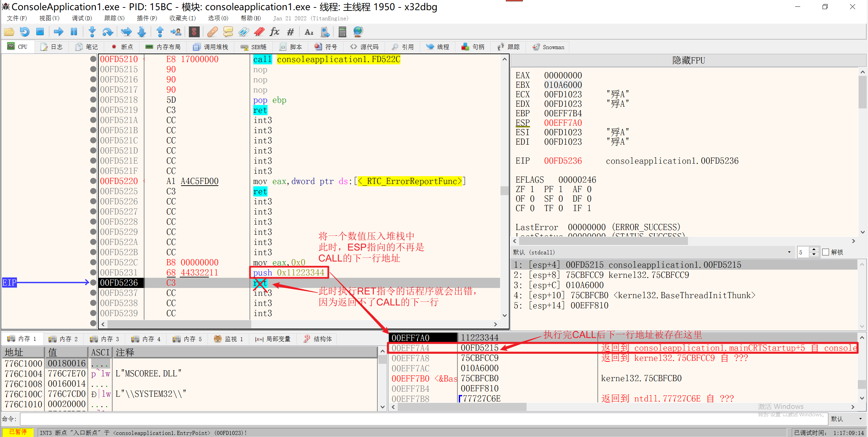Open the 调试(D) menu
The width and height of the screenshot is (868, 437).
coord(82,18)
